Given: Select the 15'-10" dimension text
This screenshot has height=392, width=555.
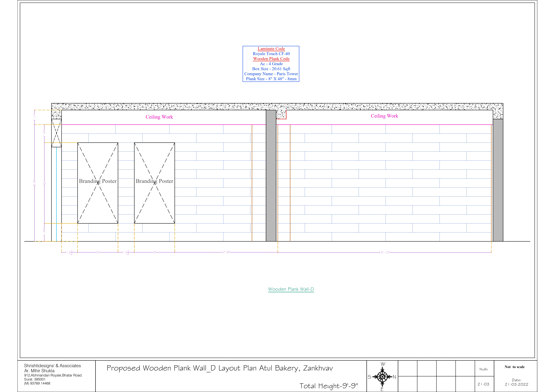Looking at the screenshot, I should (384, 252).
